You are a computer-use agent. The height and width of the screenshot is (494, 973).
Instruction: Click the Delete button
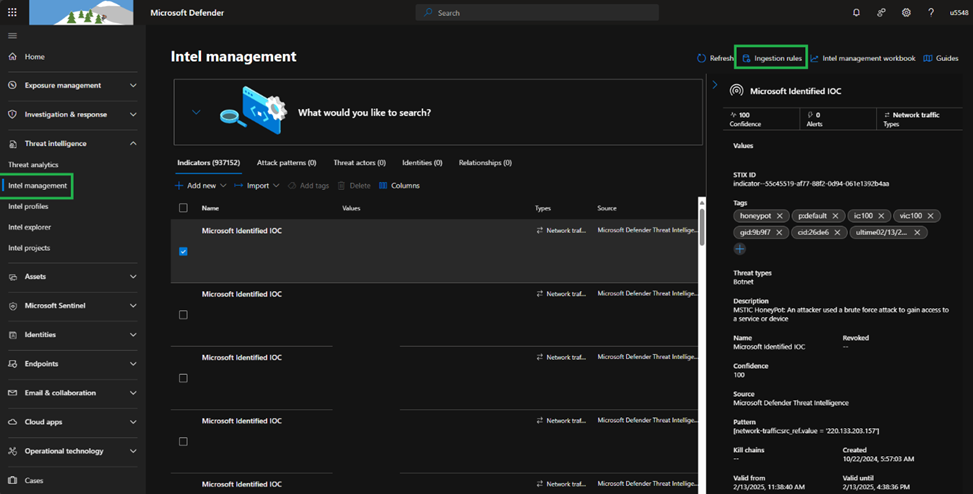[354, 186]
